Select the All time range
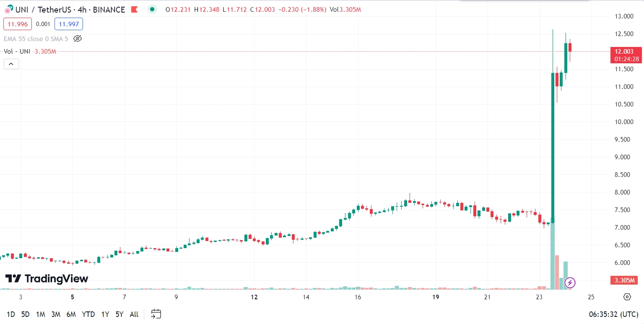Image resolution: width=644 pixels, height=324 pixels. click(x=134, y=314)
